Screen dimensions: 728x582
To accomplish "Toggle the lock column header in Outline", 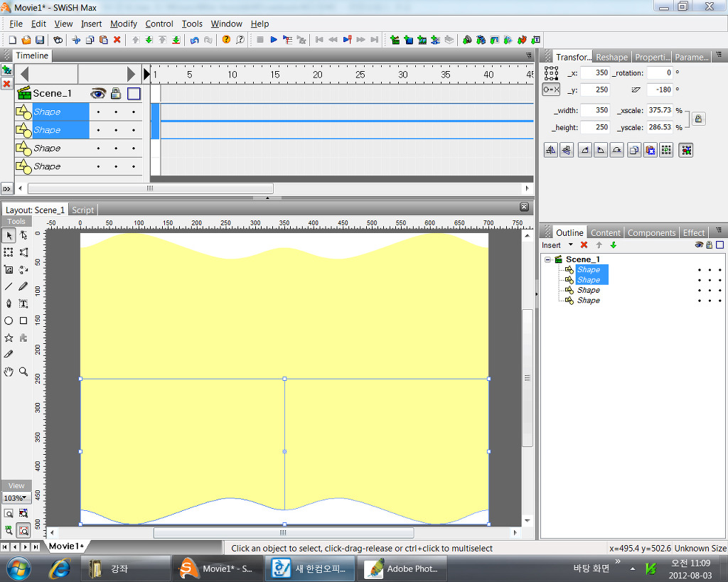I will (x=709, y=245).
